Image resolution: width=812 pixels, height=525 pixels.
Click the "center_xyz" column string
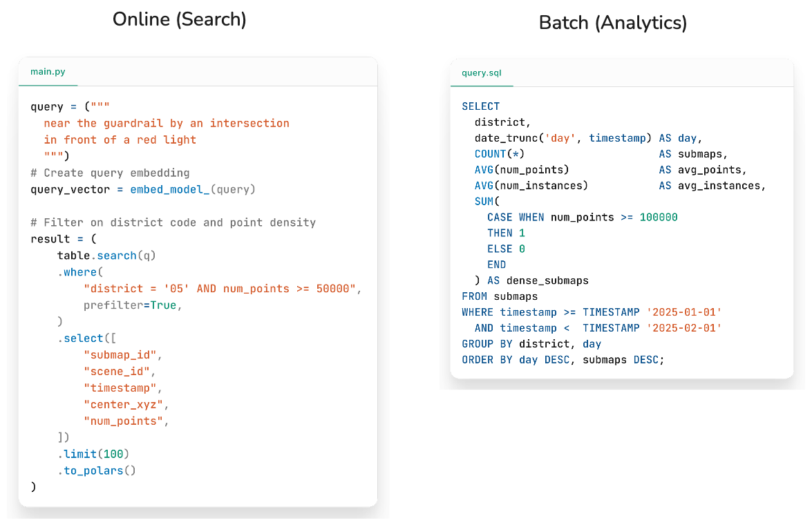click(x=126, y=404)
